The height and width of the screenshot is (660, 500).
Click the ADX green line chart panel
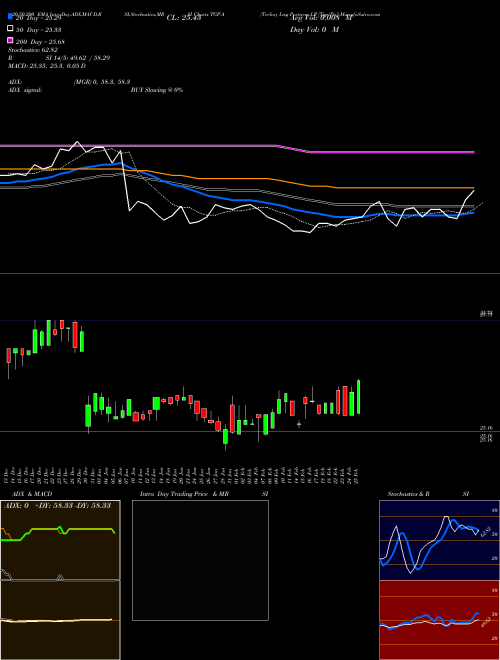pyautogui.click(x=60, y=540)
